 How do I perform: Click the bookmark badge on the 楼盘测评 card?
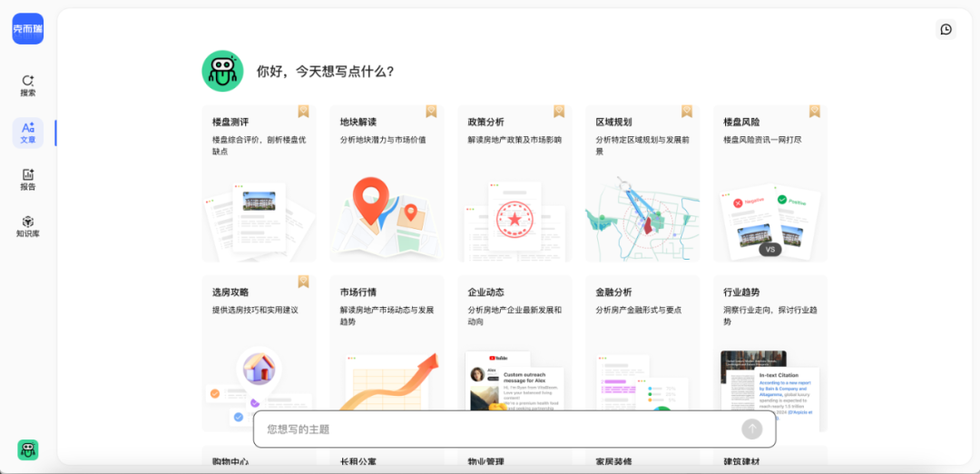[x=303, y=112]
